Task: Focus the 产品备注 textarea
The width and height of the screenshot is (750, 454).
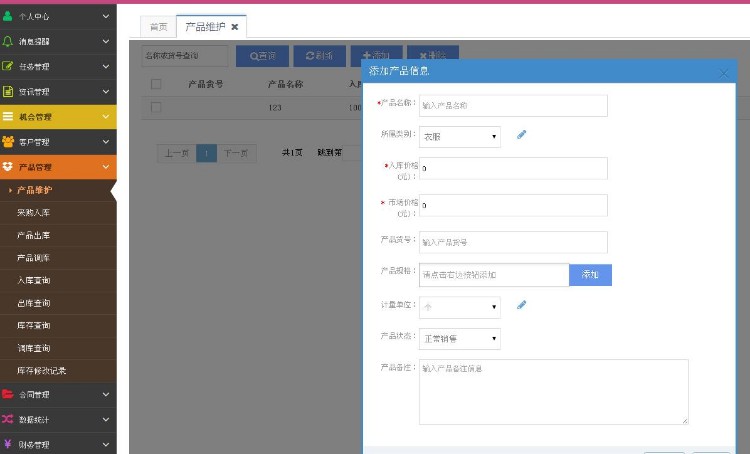Action: click(x=554, y=392)
